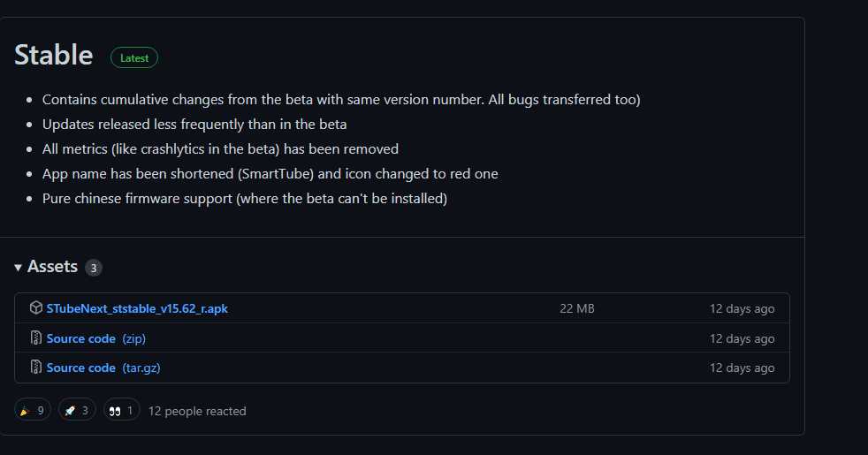Click the 22 MB file size label
The height and width of the screenshot is (455, 868).
click(577, 308)
